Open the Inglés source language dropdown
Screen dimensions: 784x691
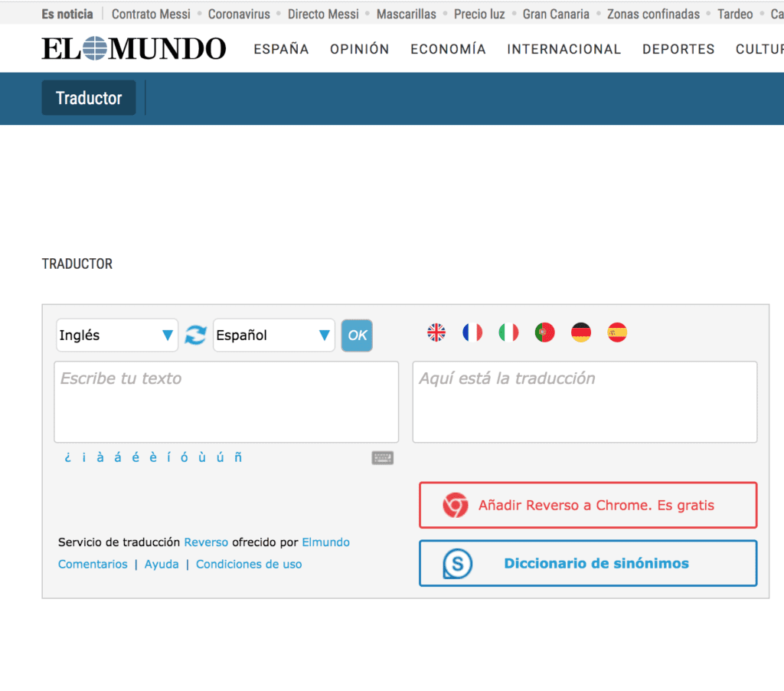click(117, 336)
